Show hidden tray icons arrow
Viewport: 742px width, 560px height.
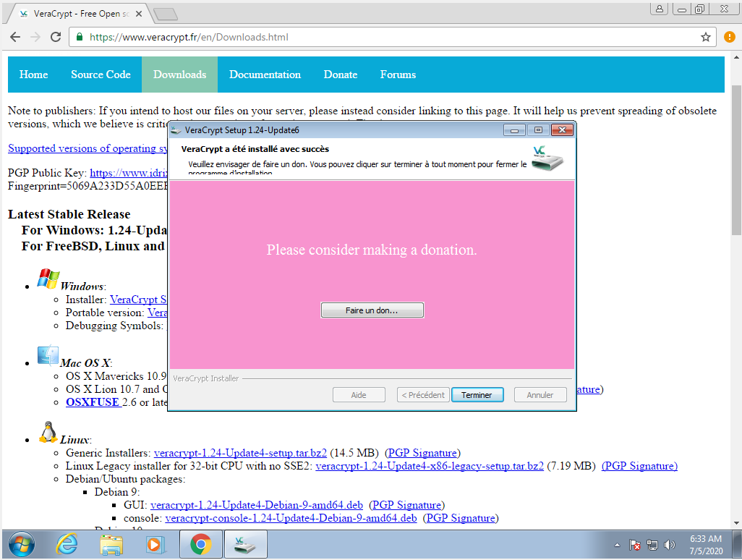(x=617, y=546)
